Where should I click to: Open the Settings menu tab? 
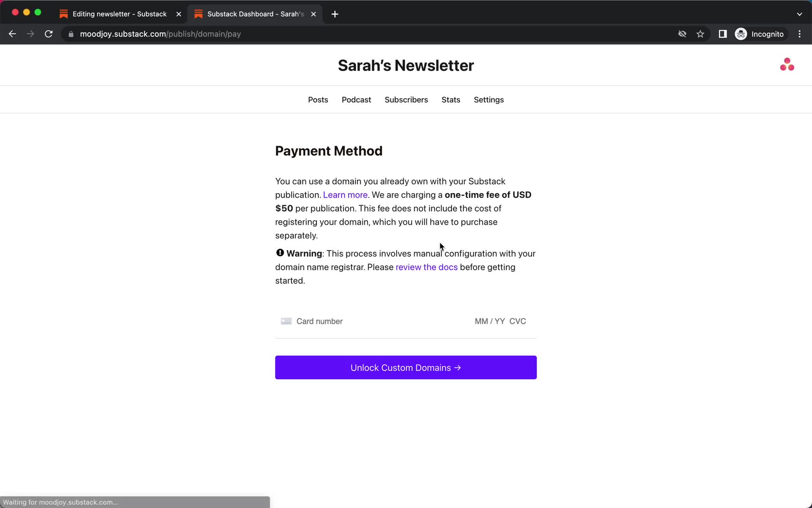489,99
